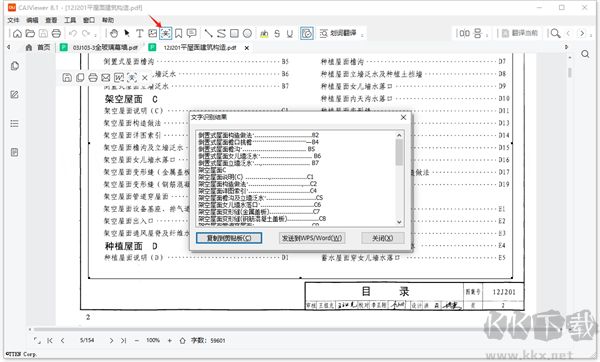The image size is (600, 362).
Task: Click 关闭 button in recognition dialog
Action: 383,238
